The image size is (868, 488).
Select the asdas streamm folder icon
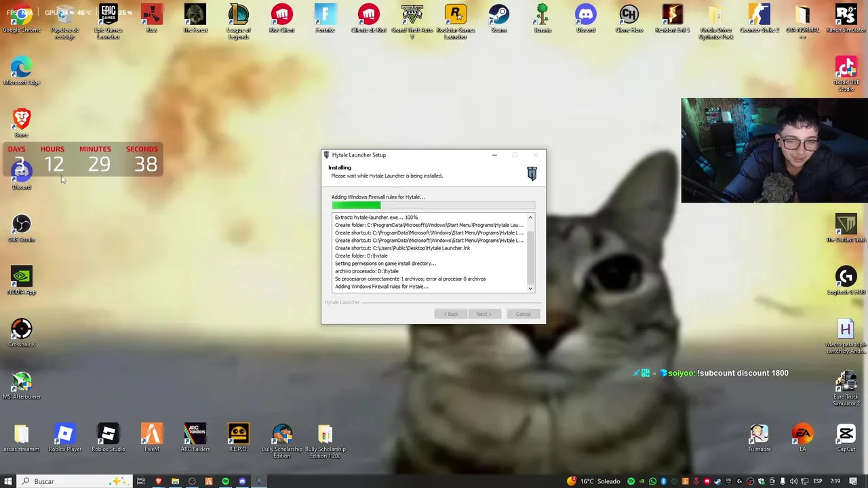22,438
